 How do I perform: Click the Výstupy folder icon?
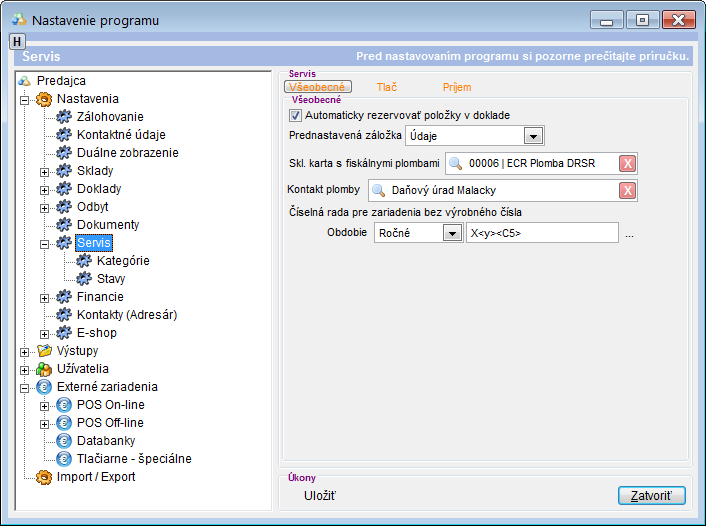[x=44, y=351]
